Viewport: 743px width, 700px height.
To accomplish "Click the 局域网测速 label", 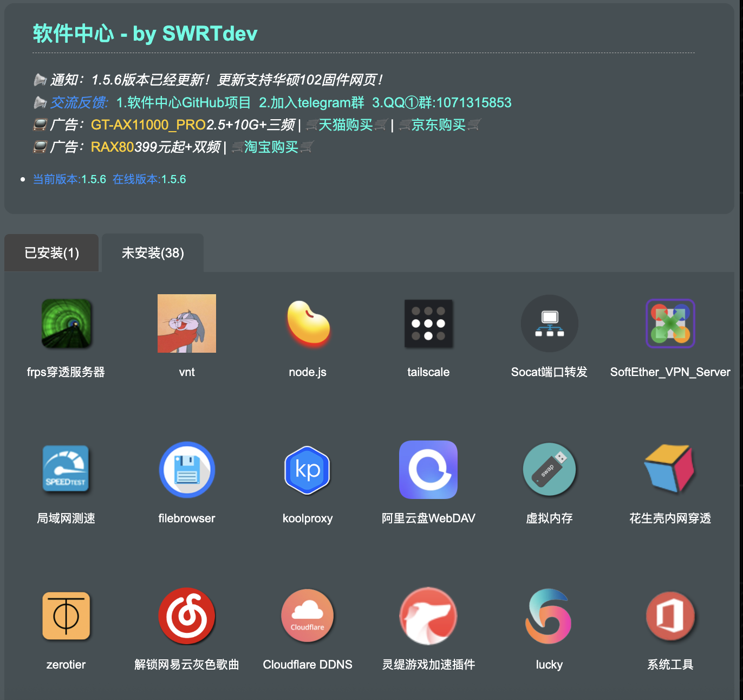I will [66, 518].
